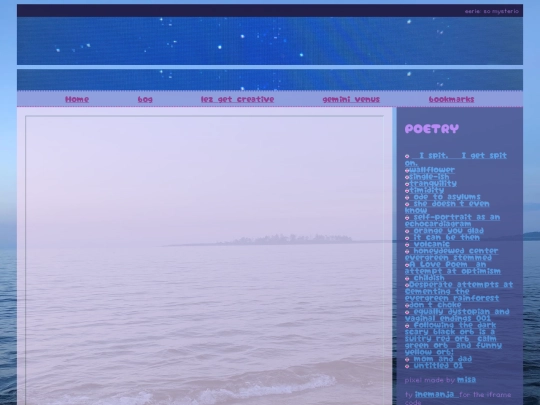
Task: Open the "bog" navigation link
Action: (x=145, y=99)
